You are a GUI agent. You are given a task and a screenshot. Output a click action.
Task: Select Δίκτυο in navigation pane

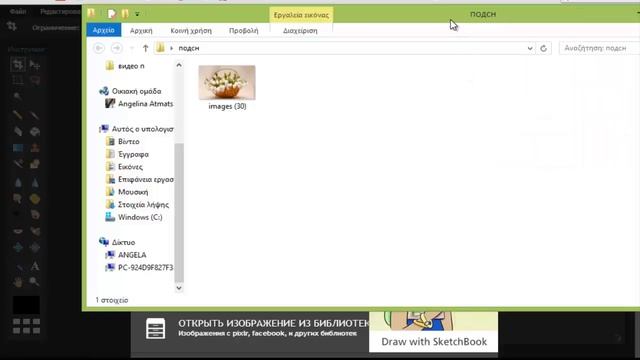point(123,242)
